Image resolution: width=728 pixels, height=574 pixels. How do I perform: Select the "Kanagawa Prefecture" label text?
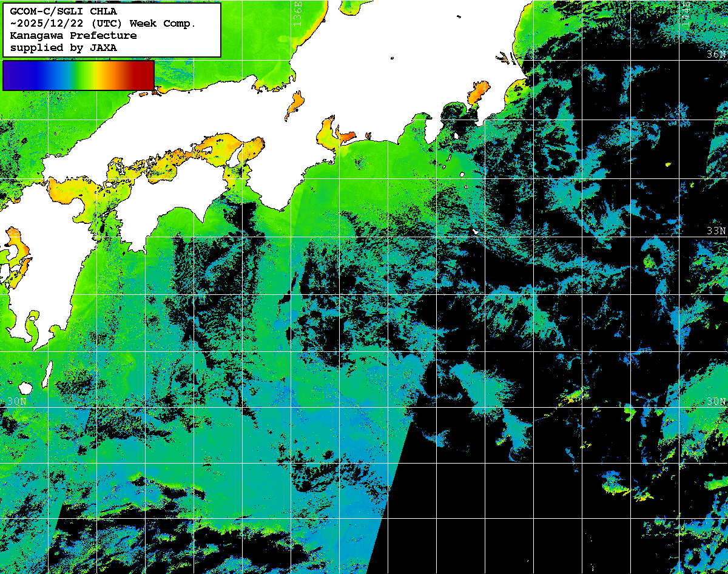coord(73,35)
